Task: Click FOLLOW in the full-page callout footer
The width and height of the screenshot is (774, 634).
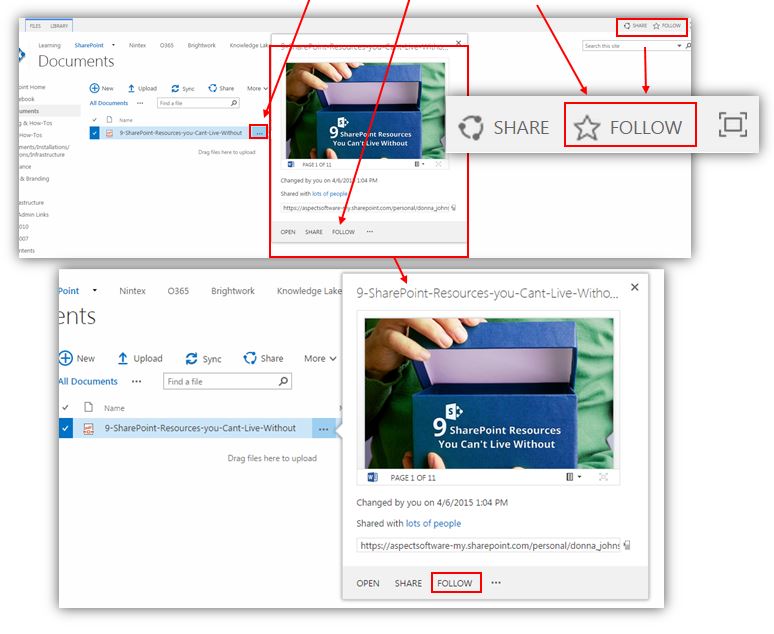Action: [344, 232]
